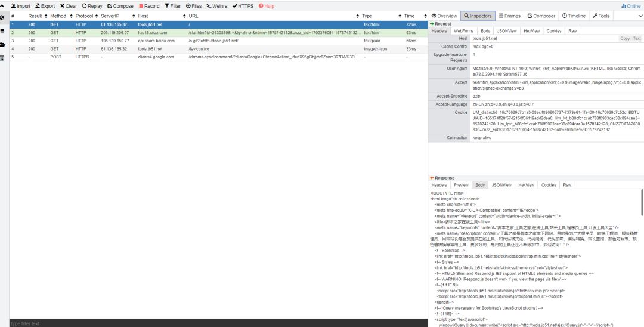Open the red Help link
The height and width of the screenshot is (327, 644).
tap(267, 6)
